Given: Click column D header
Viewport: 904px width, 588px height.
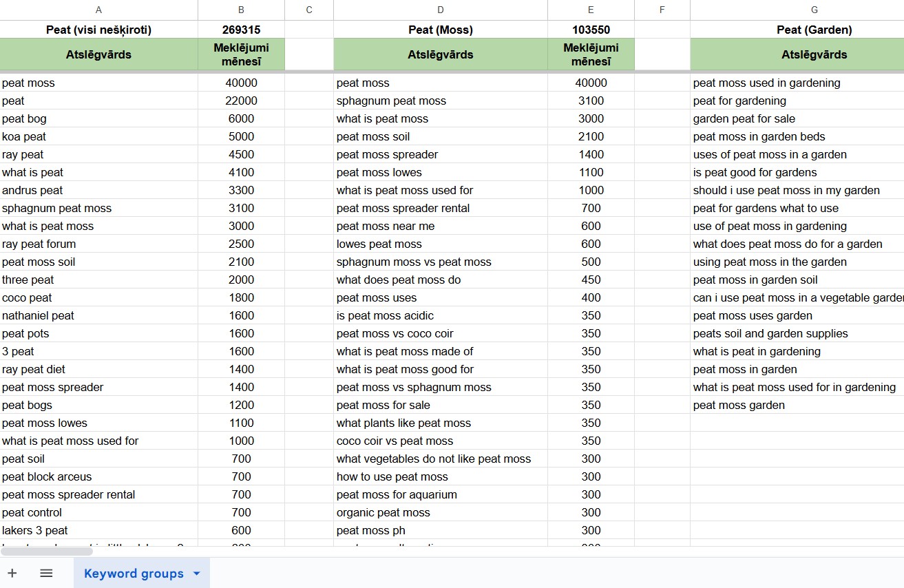Looking at the screenshot, I should coord(440,10).
